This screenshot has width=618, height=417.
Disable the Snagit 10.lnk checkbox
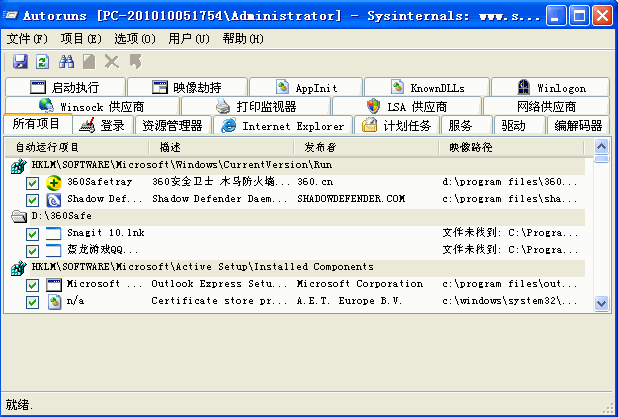[x=33, y=233]
